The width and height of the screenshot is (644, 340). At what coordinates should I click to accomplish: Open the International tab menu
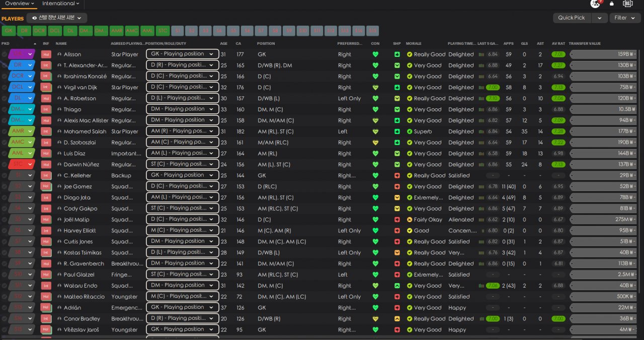[x=61, y=4]
